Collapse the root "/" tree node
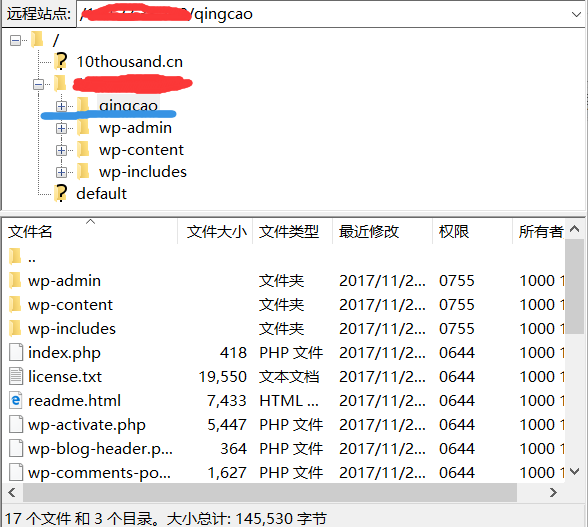Viewport: 588px width, 527px height. (15, 40)
